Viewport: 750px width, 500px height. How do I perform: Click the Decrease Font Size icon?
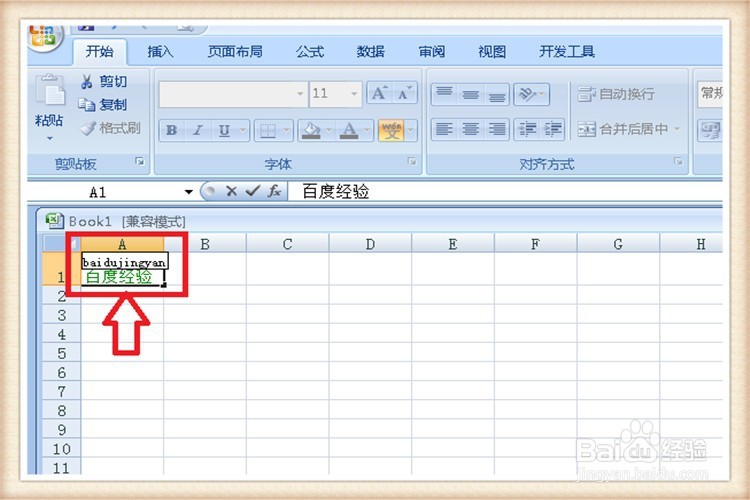(x=405, y=93)
